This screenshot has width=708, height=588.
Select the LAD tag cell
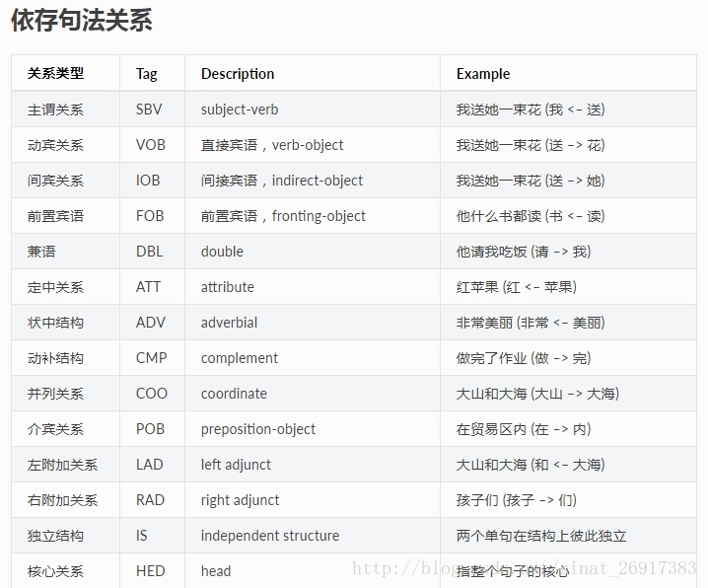(150, 465)
